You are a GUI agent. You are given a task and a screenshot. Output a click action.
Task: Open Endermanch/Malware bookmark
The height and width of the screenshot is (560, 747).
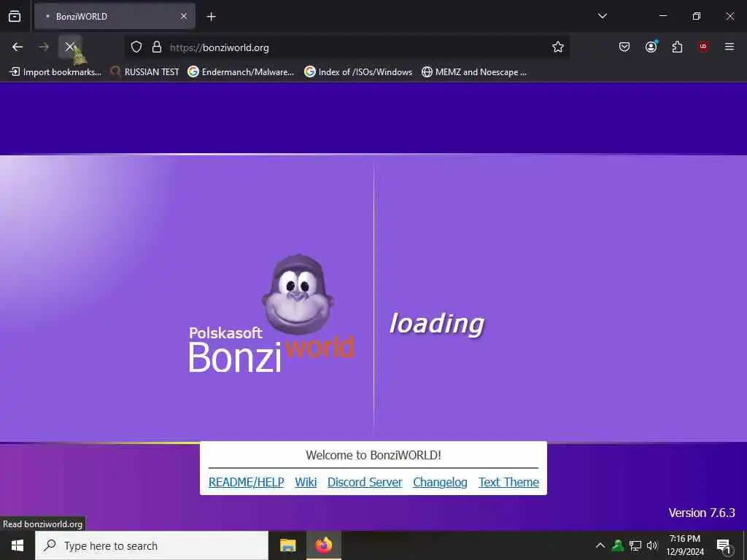tap(241, 72)
